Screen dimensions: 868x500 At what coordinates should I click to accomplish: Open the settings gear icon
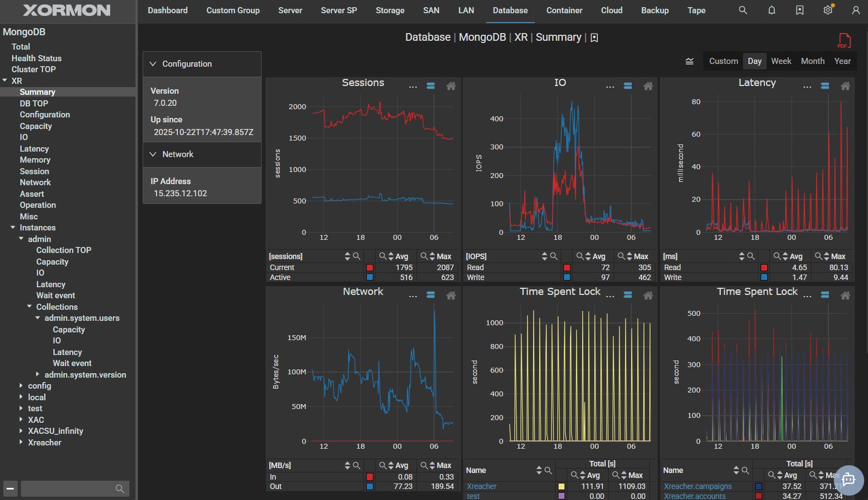click(828, 10)
